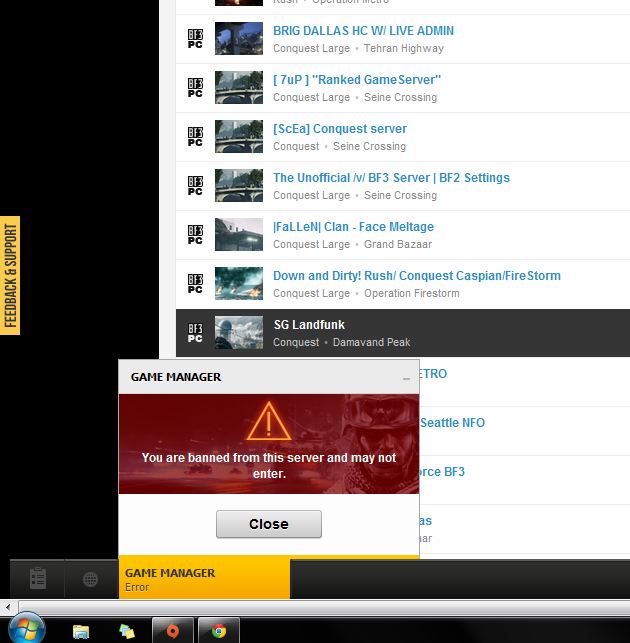
Task: Click BF3 PC icon beside 7uP server
Action: coord(195,88)
